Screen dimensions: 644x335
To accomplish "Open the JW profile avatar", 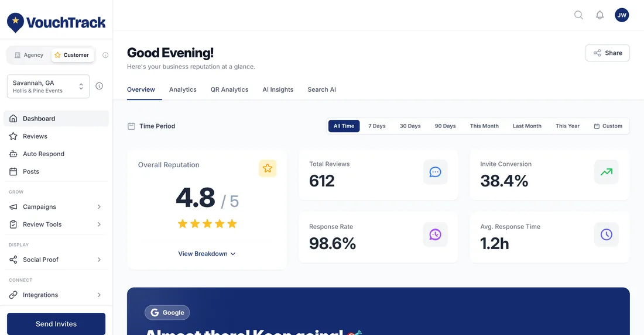I will pos(622,15).
